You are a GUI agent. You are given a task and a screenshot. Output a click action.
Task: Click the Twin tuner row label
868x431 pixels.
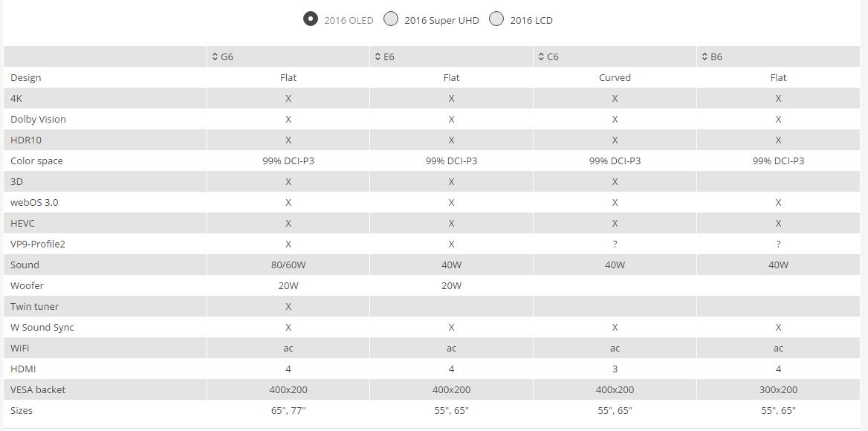click(34, 306)
